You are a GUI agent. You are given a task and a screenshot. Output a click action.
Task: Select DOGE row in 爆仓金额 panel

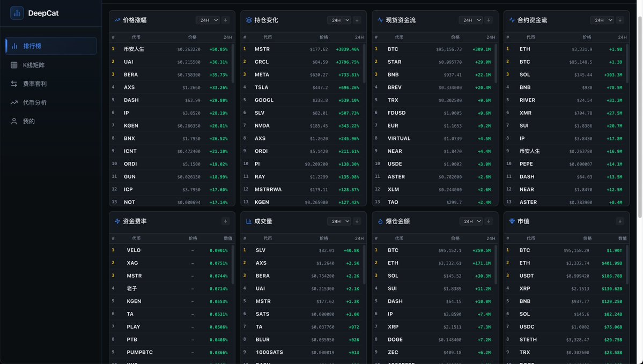(x=433, y=340)
